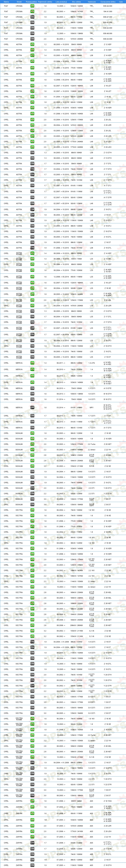Click diesel ON icon in Vectra Kombi Y 30 DT row

coord(32,790)
